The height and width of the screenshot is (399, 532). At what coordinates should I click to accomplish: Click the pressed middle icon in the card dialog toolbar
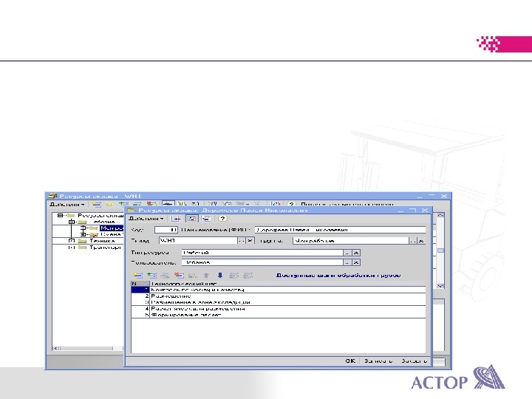click(x=191, y=219)
